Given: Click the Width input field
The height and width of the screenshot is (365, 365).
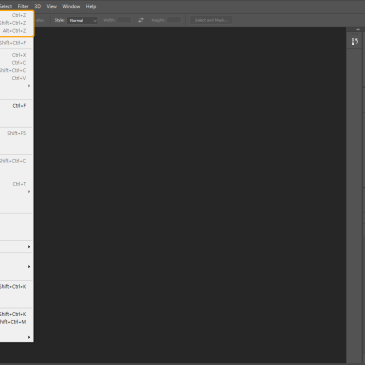Looking at the screenshot, I should (x=124, y=20).
